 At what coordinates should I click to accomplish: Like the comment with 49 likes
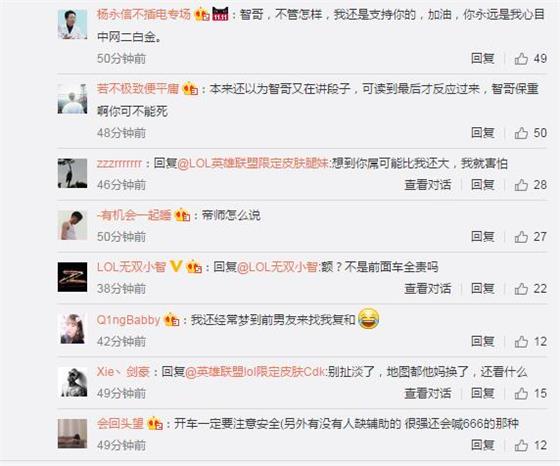(521, 59)
